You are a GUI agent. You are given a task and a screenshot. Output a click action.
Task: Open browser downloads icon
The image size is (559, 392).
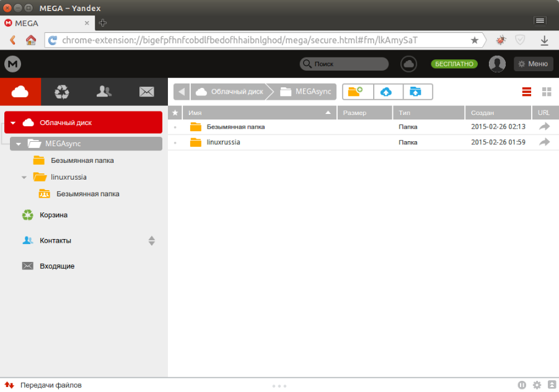point(544,40)
